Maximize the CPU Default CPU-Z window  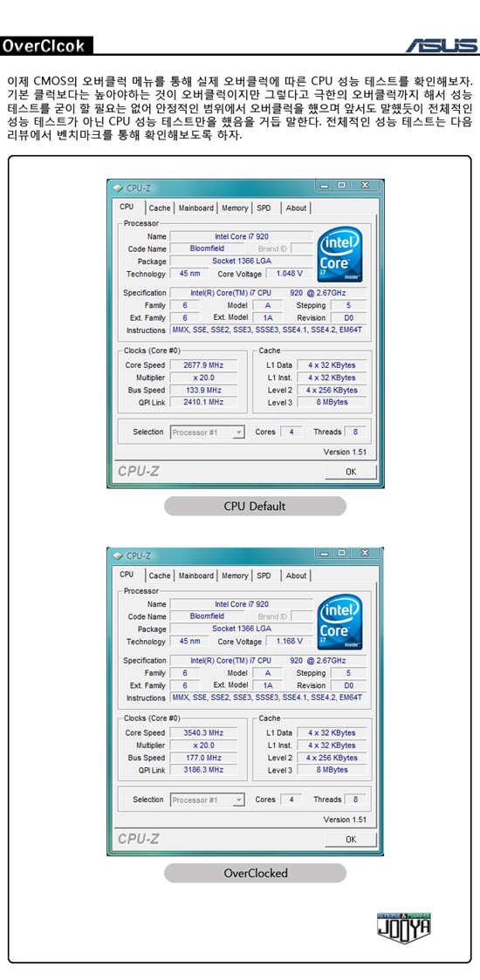(x=341, y=185)
